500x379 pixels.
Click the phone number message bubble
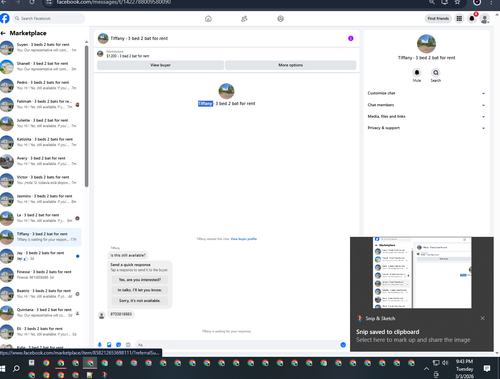tap(121, 314)
